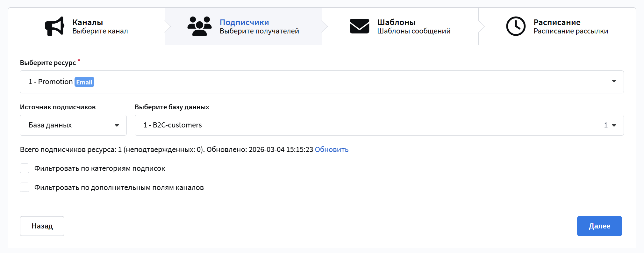Screen dimensions: 644x253
Task: Click the people group icon for Подписчики
Action: click(199, 26)
